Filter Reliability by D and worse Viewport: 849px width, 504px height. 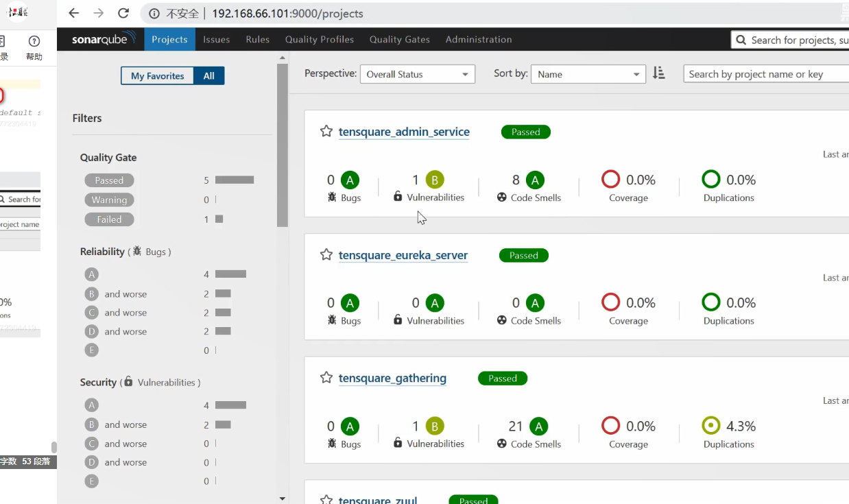point(115,332)
